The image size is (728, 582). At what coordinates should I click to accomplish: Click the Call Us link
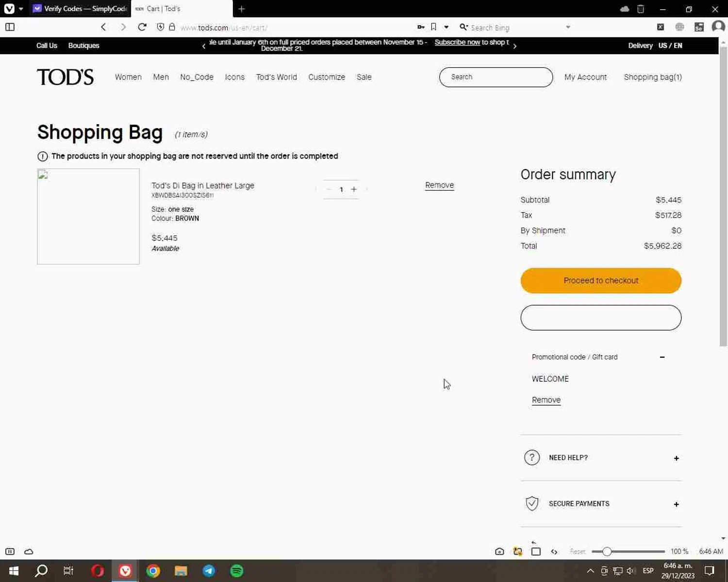[47, 46]
